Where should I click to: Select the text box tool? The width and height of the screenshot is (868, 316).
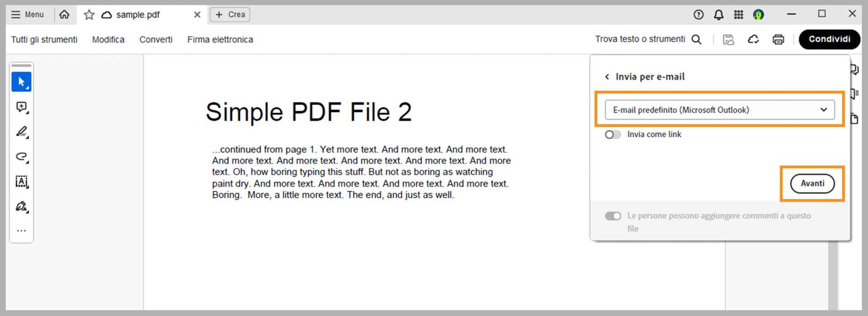click(x=21, y=182)
